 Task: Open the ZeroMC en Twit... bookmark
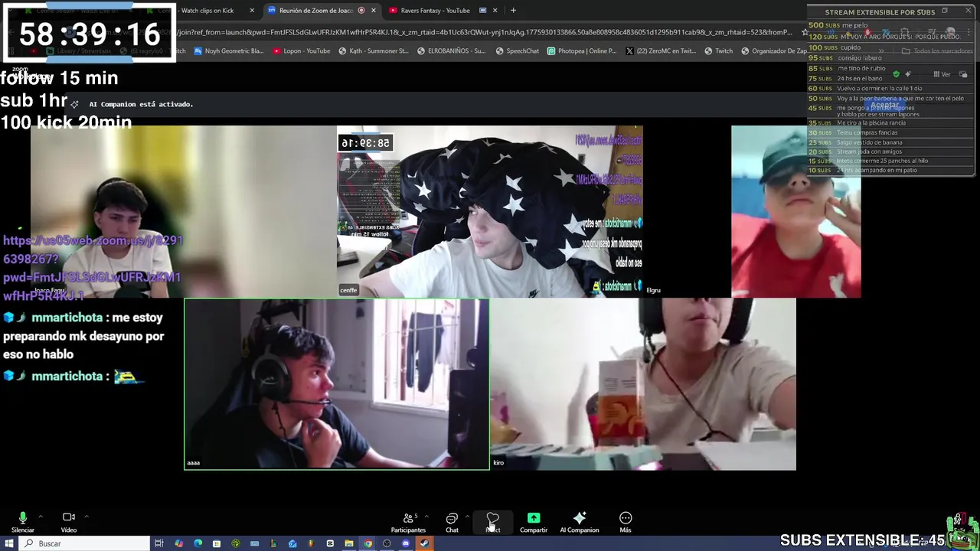click(661, 51)
